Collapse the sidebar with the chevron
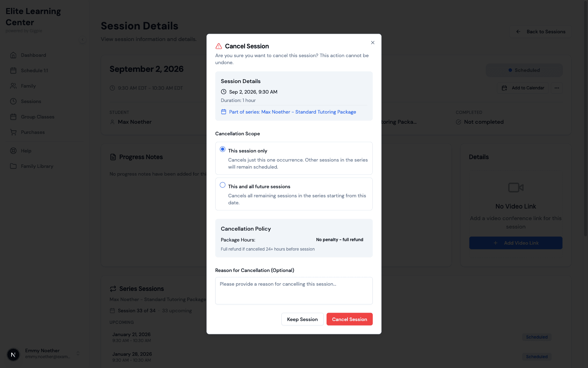 (x=83, y=39)
